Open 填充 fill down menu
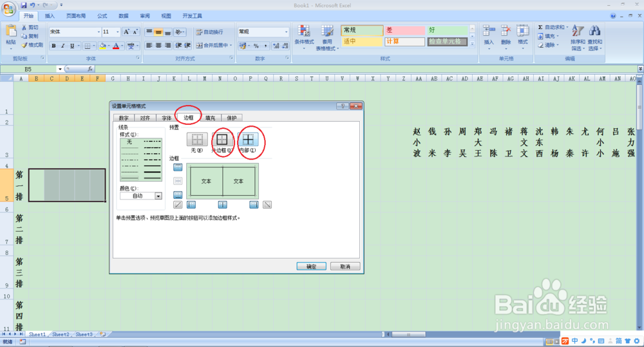 coord(548,36)
